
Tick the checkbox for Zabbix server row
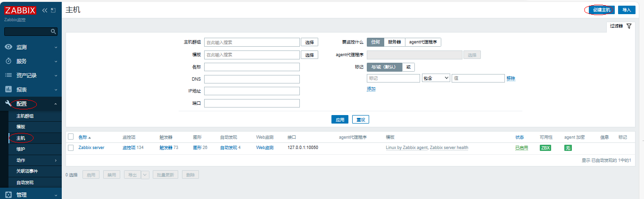pos(71,148)
